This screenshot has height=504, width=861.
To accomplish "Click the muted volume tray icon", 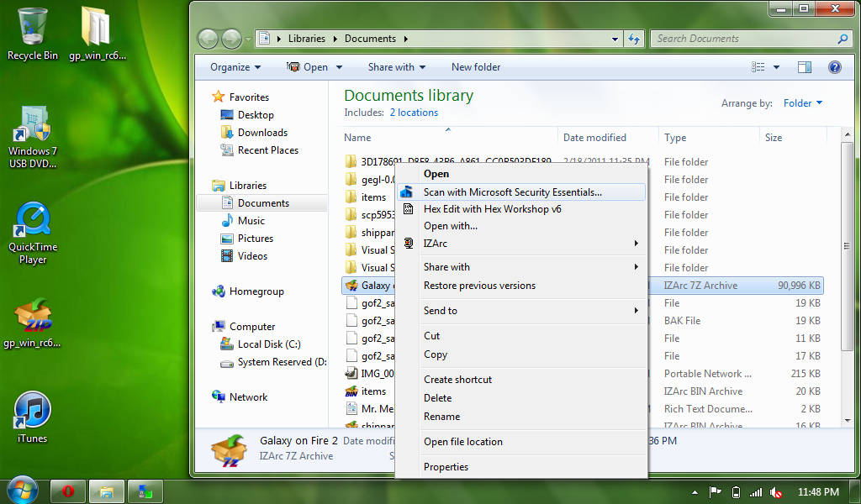I will (776, 492).
